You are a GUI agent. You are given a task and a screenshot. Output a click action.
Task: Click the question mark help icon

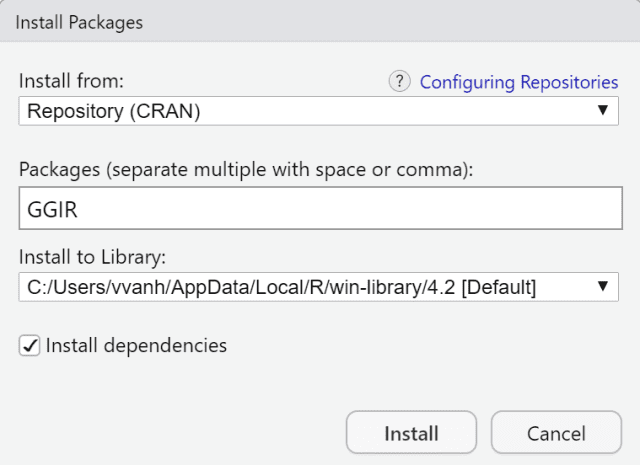[401, 82]
